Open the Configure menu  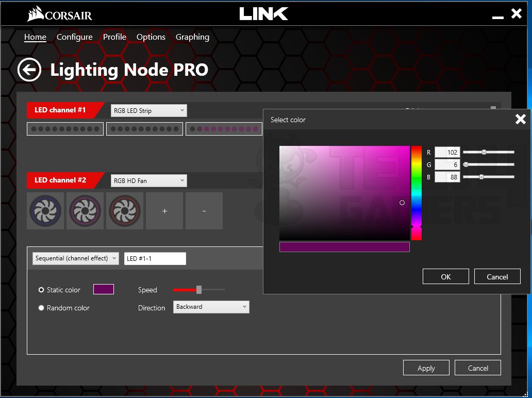click(x=74, y=37)
